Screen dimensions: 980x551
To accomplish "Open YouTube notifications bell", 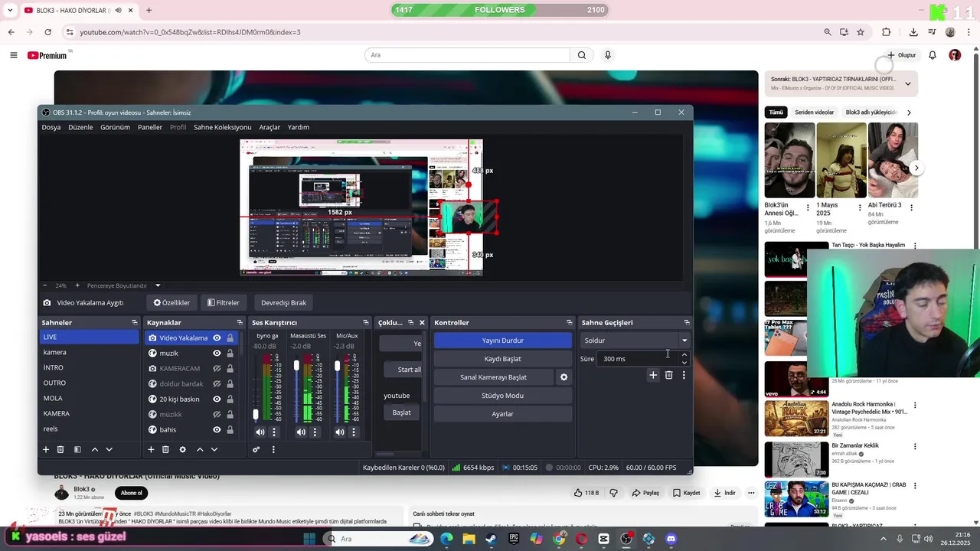I will (933, 55).
